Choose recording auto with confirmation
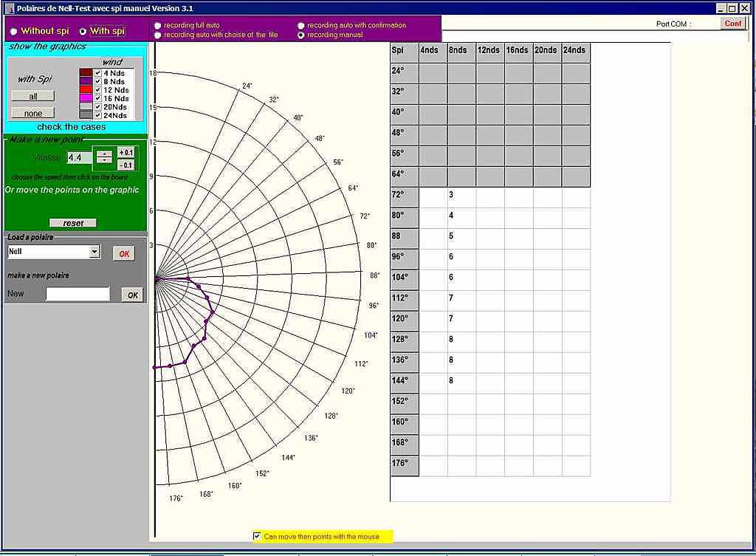Viewport: 756px width, 556px height. 301,25
